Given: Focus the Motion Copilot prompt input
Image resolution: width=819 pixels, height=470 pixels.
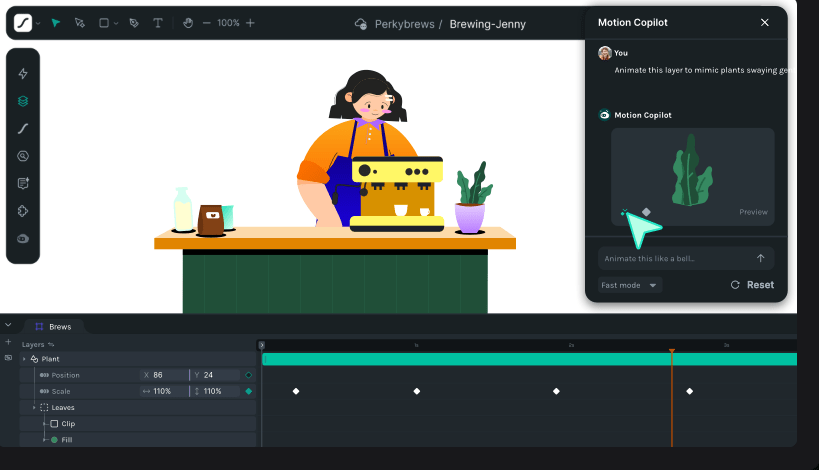Looking at the screenshot, I should 675,258.
